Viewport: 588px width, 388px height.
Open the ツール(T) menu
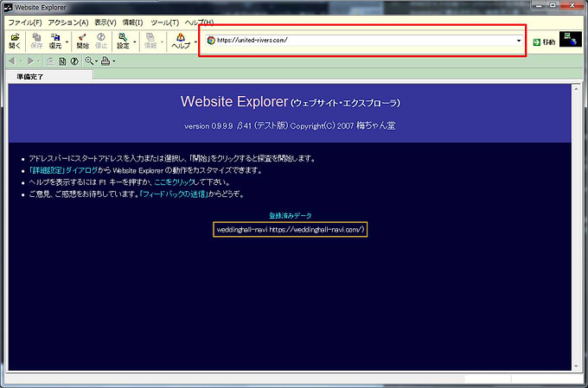(164, 22)
